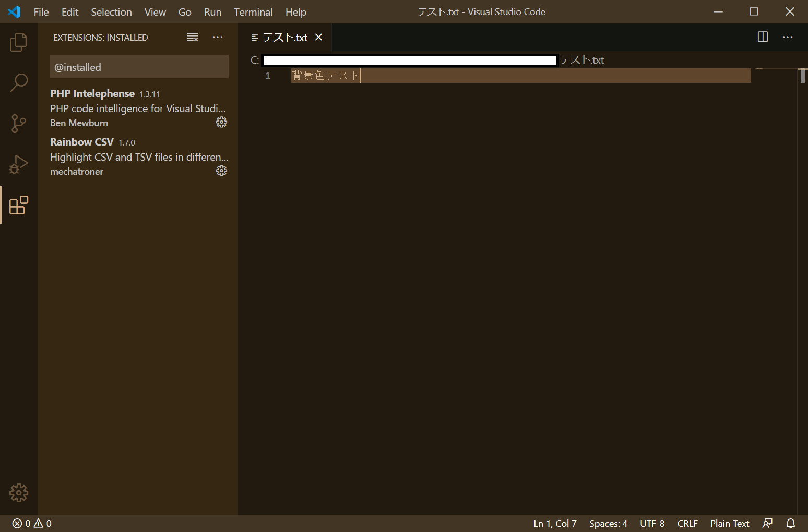Close the テスト.txt editor tab
The width and height of the screenshot is (808, 532).
tap(319, 38)
